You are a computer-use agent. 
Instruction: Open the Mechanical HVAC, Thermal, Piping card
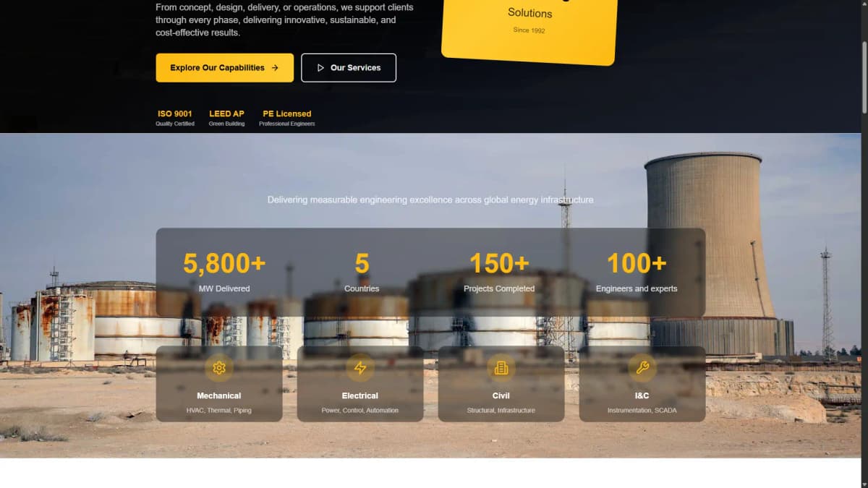point(219,384)
